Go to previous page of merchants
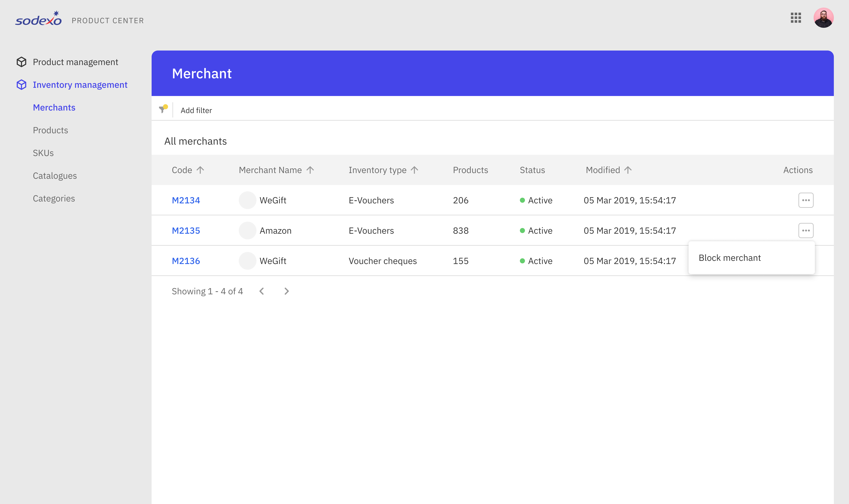849x504 pixels. pyautogui.click(x=262, y=291)
